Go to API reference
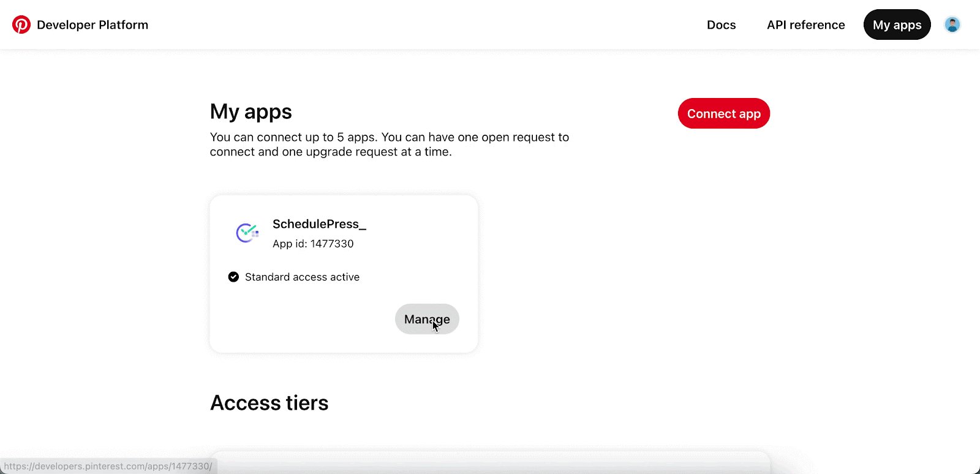 pos(805,25)
